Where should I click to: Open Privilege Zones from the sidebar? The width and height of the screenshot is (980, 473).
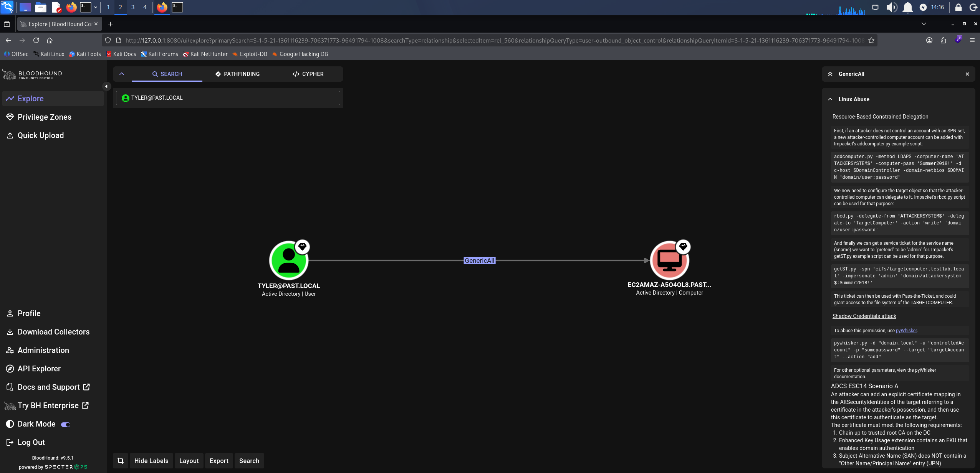click(45, 117)
